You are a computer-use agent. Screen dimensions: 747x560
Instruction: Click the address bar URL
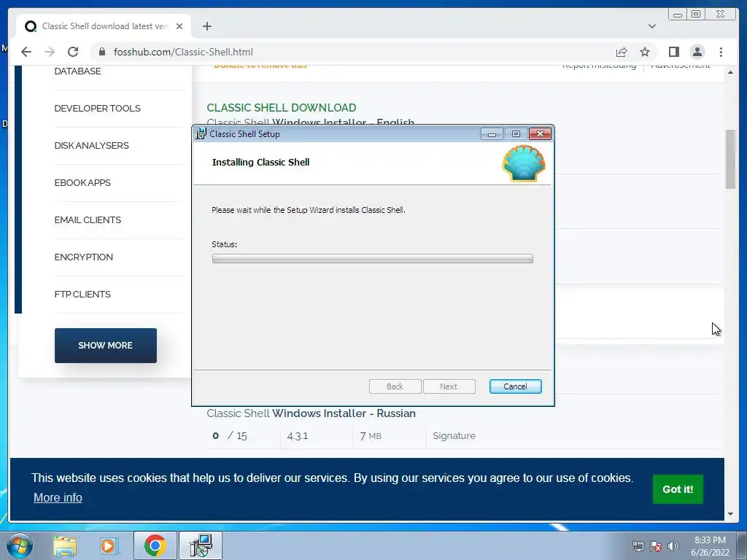pyautogui.click(x=183, y=52)
